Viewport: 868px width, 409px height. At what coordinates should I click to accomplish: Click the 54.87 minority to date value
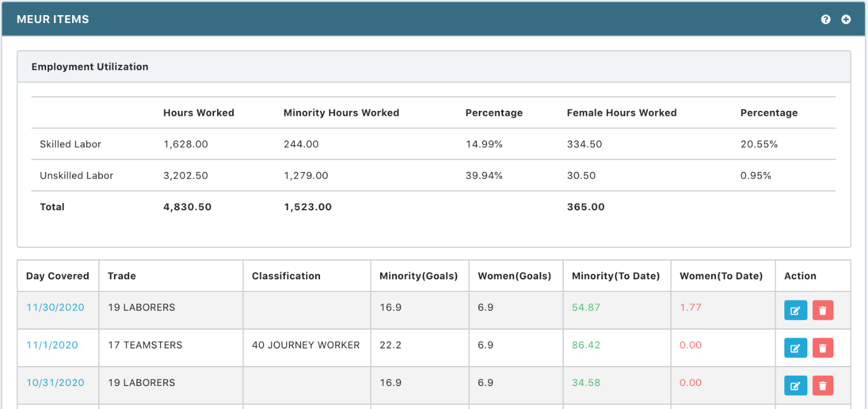586,307
